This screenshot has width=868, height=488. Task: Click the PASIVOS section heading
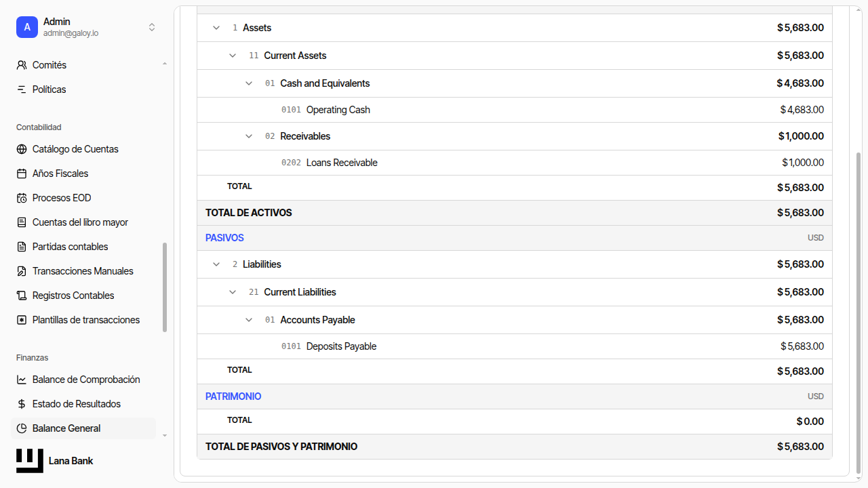pos(224,238)
